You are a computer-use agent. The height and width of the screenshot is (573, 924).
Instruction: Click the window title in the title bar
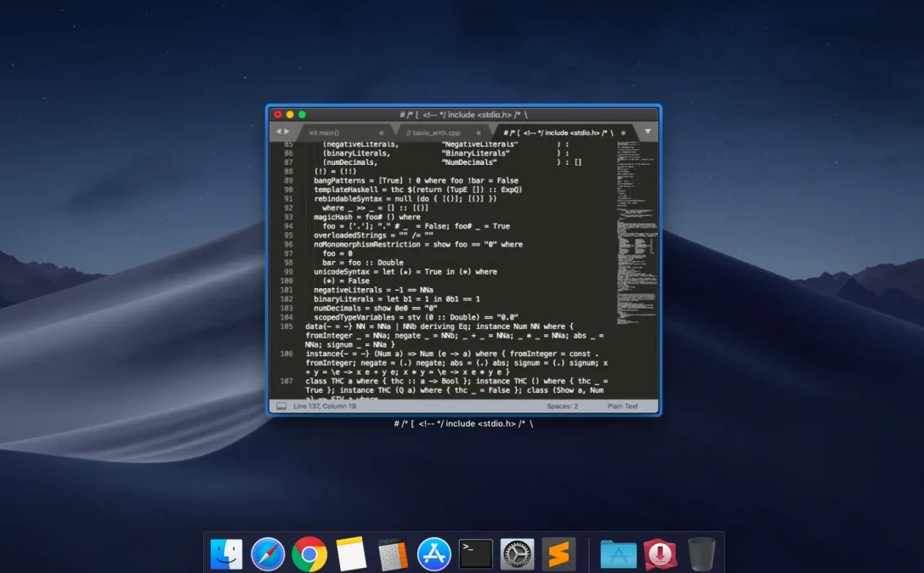(x=463, y=115)
